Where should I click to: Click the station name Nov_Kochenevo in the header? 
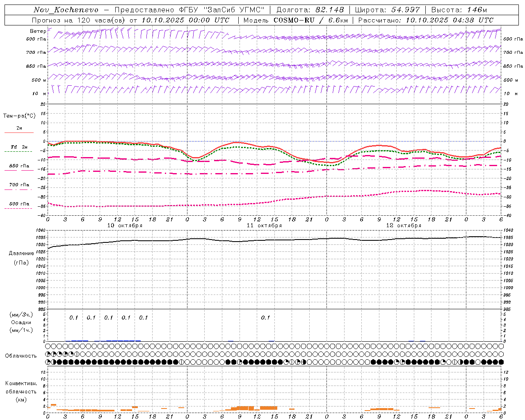pyautogui.click(x=66, y=10)
